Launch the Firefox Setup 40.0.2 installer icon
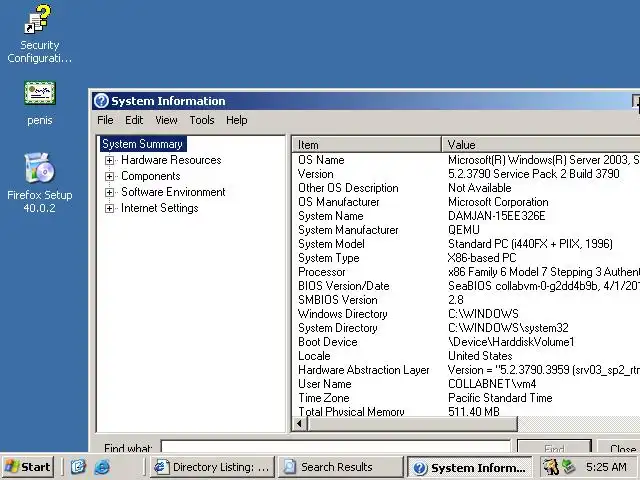Image resolution: width=640 pixels, height=480 pixels. (x=39, y=167)
